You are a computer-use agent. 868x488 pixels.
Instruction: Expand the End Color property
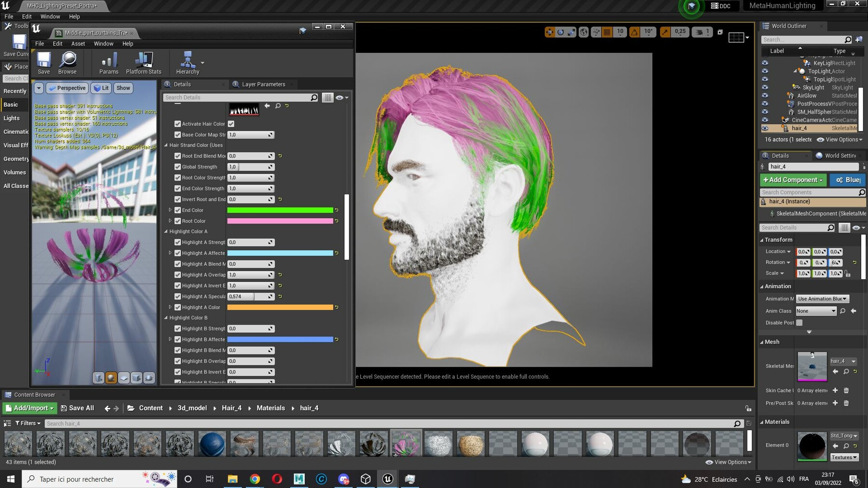pos(170,210)
